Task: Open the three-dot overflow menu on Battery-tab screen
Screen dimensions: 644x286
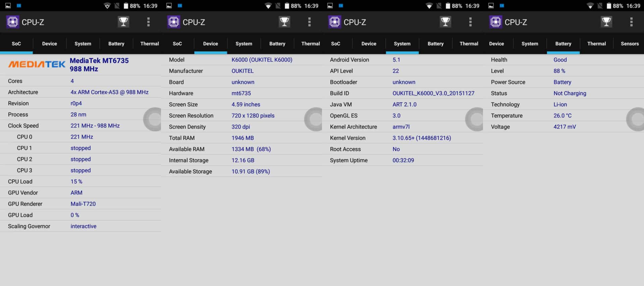Action: point(631,22)
